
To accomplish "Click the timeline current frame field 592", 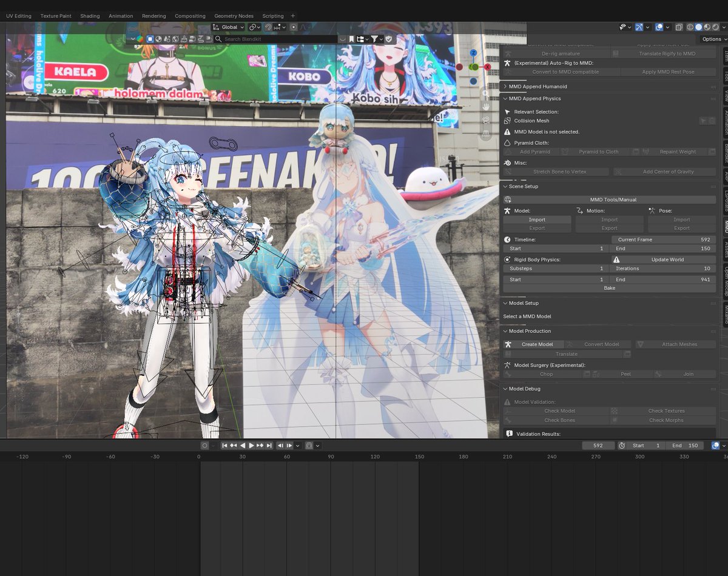I will [x=598, y=446].
